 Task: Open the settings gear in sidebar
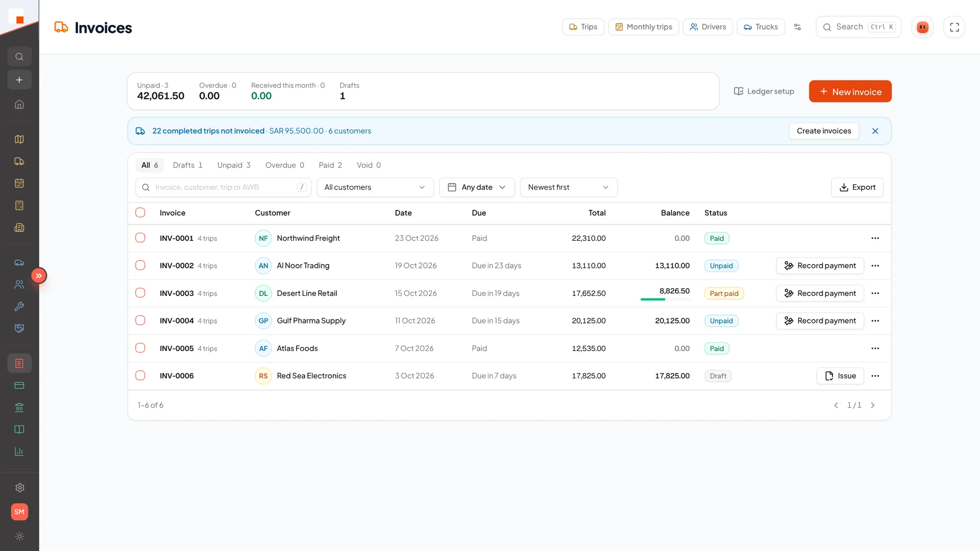[x=19, y=488]
